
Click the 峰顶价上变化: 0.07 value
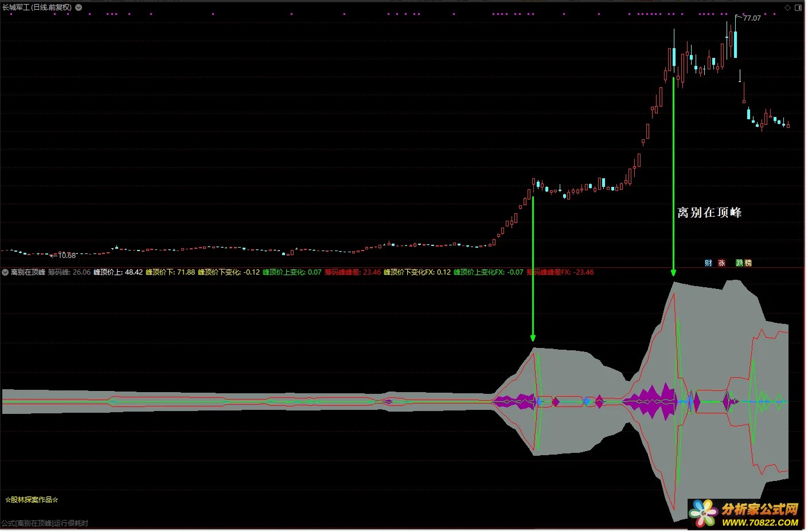coord(292,272)
